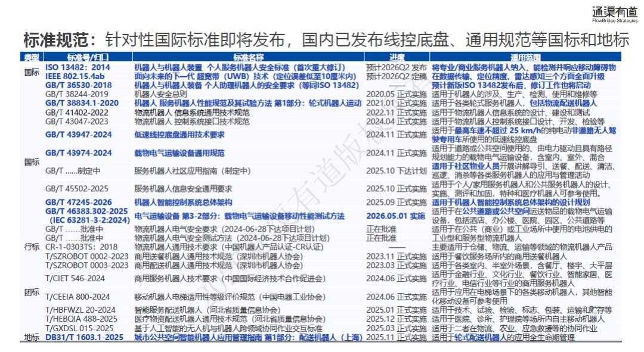Click the 载物电气运输设备通用规范 standard name
Image resolution: width=644 pixels, height=352 pixels.
pyautogui.click(x=179, y=153)
